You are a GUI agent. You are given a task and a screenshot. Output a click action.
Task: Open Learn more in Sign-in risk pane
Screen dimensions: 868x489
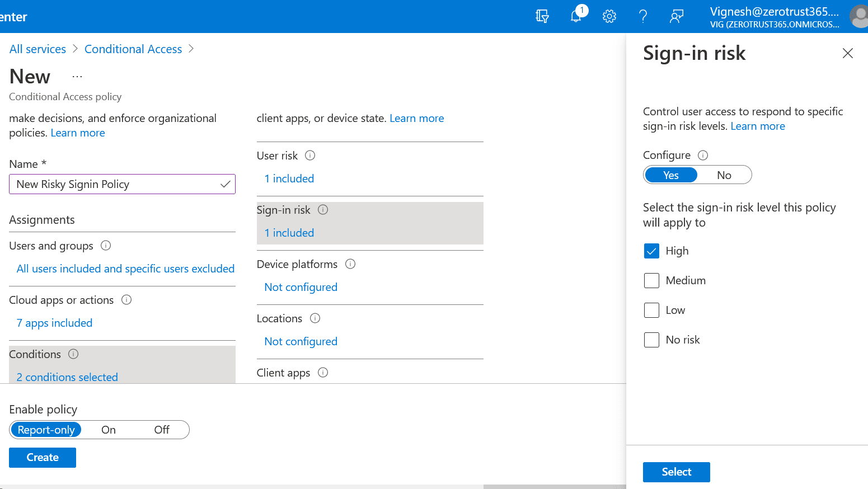pyautogui.click(x=758, y=126)
